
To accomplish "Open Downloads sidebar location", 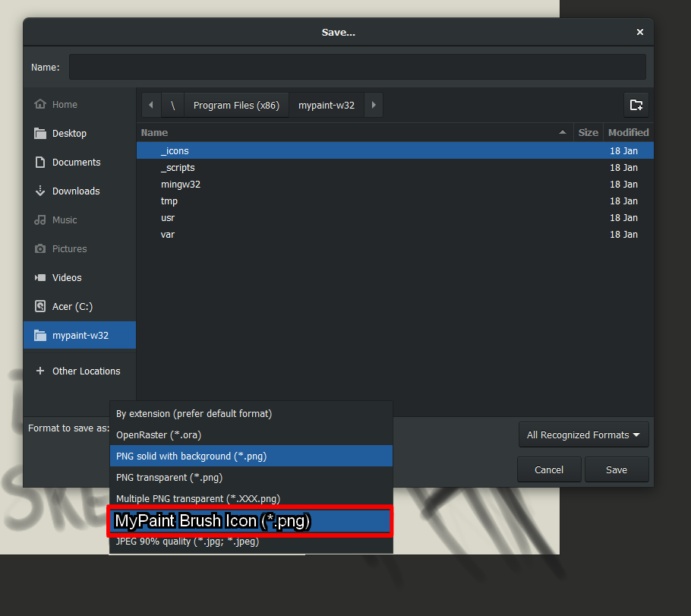I will [x=80, y=191].
